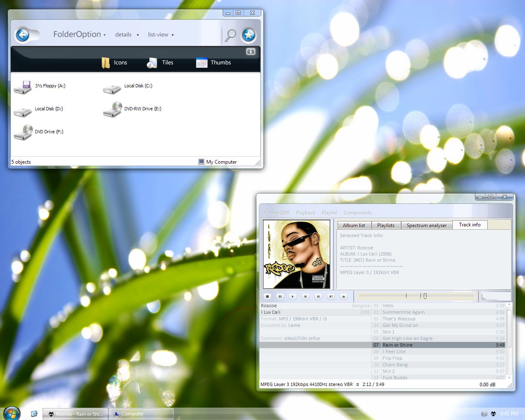Select the DVD-RW Drive (E:) icon

[x=112, y=110]
